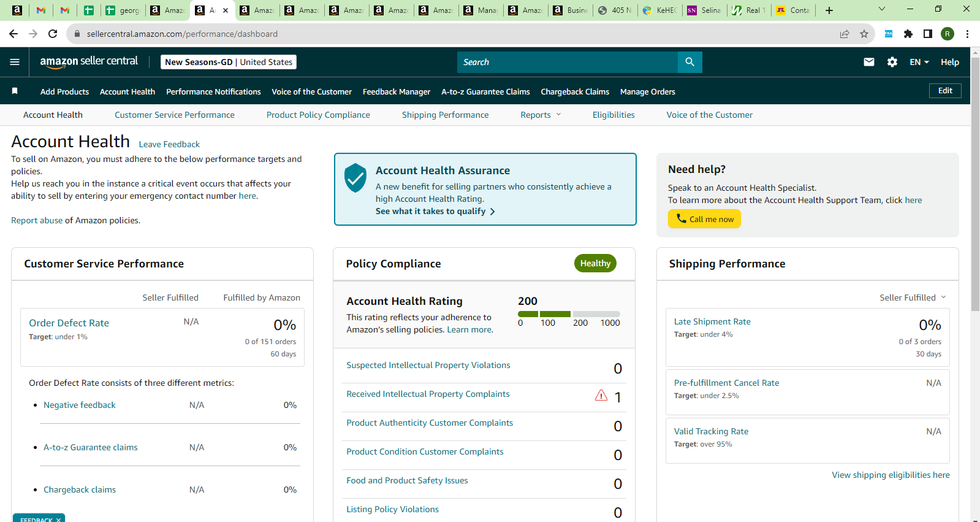The width and height of the screenshot is (980, 522).
Task: Click the Amazon Seller Central logo
Action: pyautogui.click(x=89, y=61)
